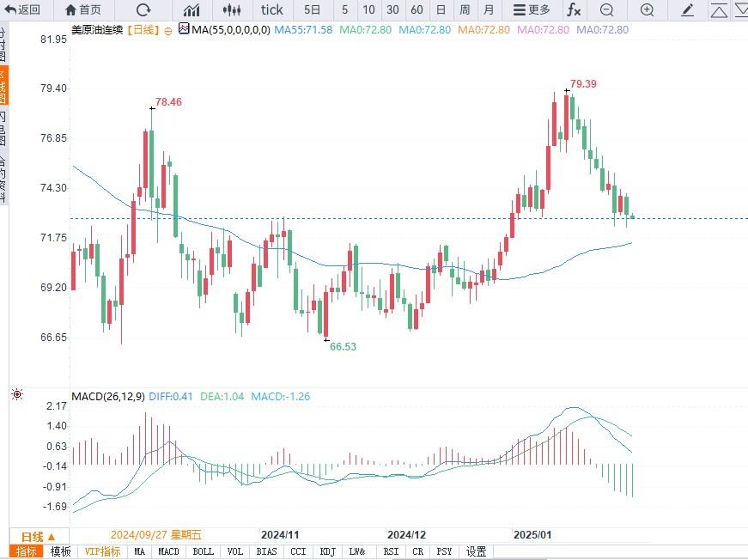Image resolution: width=748 pixels, height=560 pixels.
Task: Switch to 周 weekly period
Action: point(465,9)
